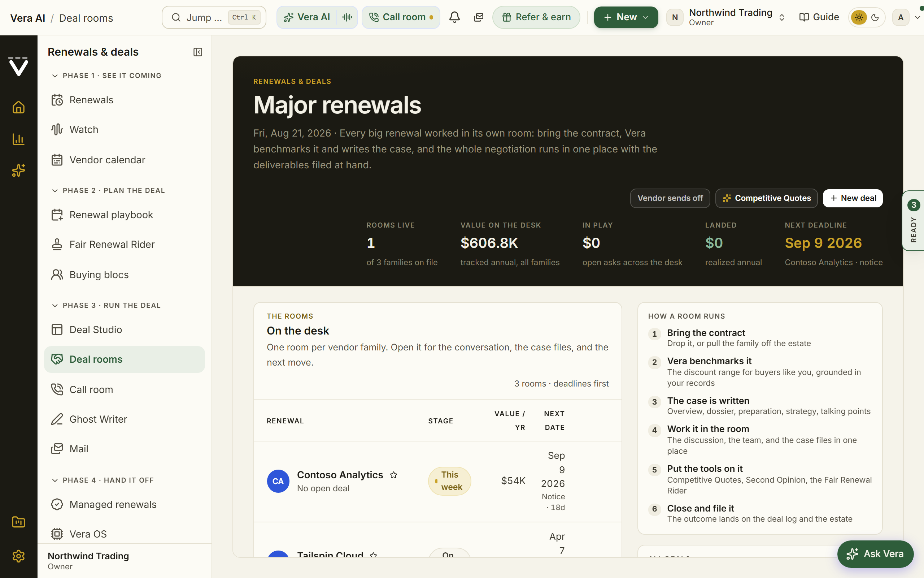Open the mail inbox icon in top bar
Viewport: 924px width, 578px height.
(x=478, y=17)
